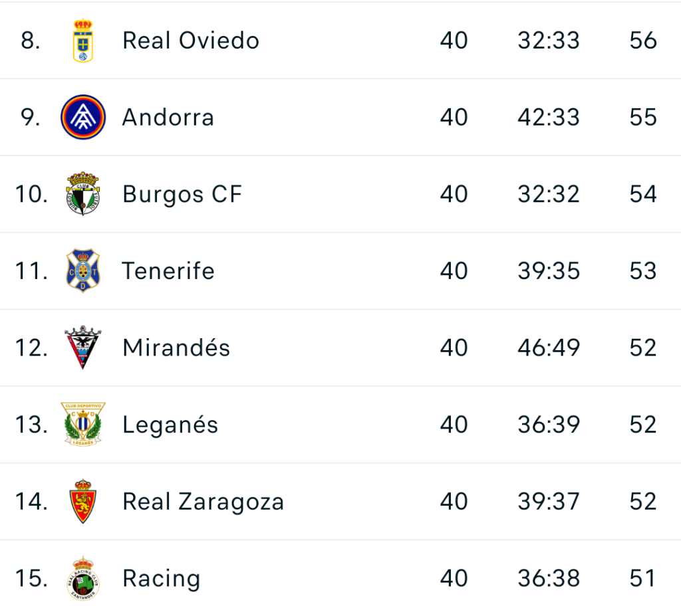Screen dimensions: 681x616
Task: Open the Tenerife team name link
Action: 168,271
